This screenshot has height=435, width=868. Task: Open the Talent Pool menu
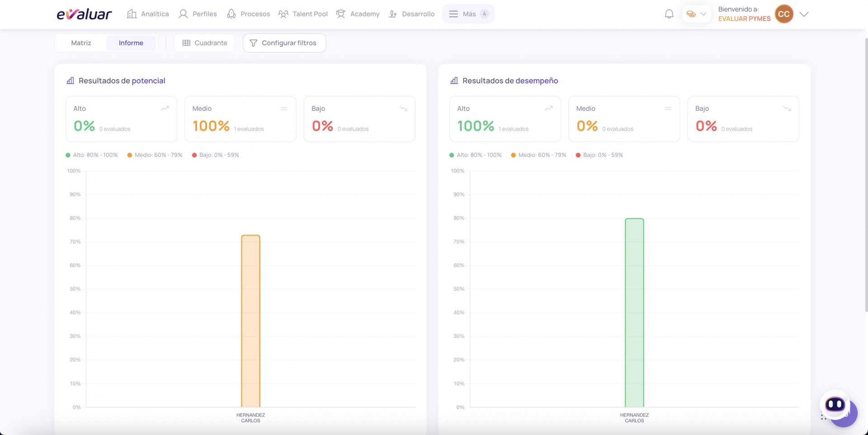tap(303, 14)
